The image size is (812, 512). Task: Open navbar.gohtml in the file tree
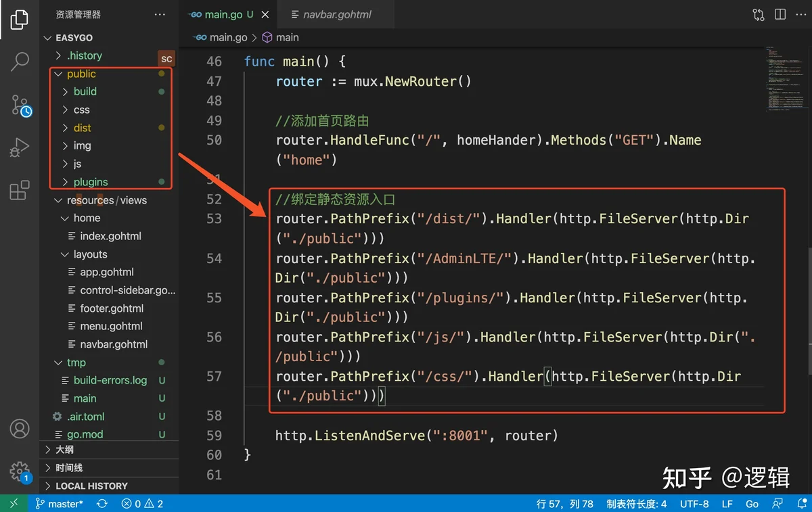point(108,344)
